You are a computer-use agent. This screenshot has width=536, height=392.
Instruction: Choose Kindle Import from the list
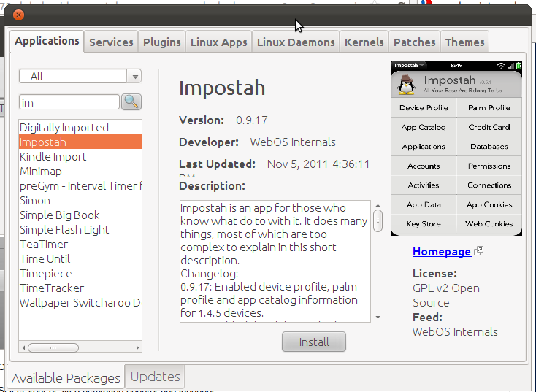click(x=80, y=156)
